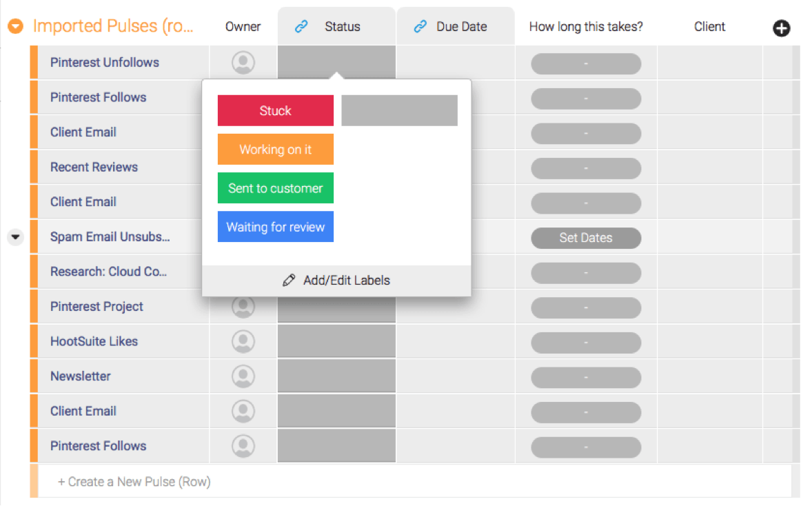Screen dimensions: 812x506
Task: Click client cell of Spam Email Unsubs row
Action: tap(709, 236)
